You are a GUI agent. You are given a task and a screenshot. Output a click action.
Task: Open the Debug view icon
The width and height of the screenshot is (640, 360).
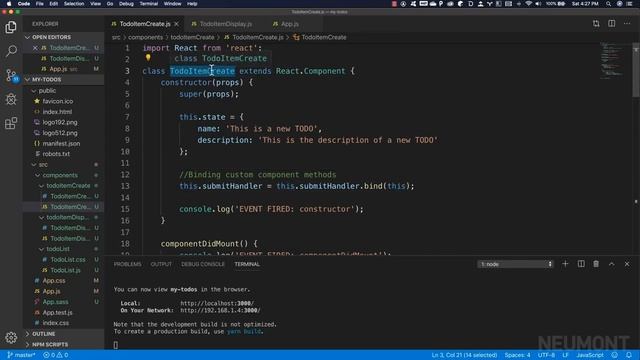(11, 99)
